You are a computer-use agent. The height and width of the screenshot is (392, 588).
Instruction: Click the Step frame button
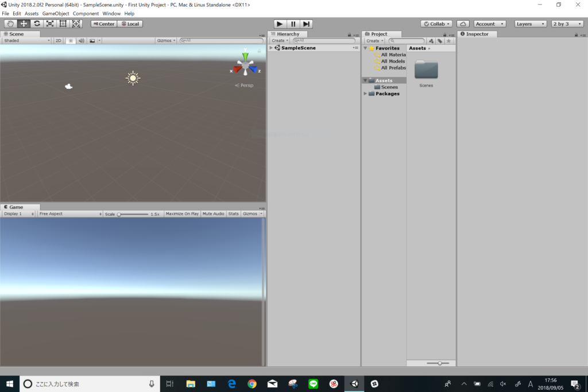click(x=307, y=24)
